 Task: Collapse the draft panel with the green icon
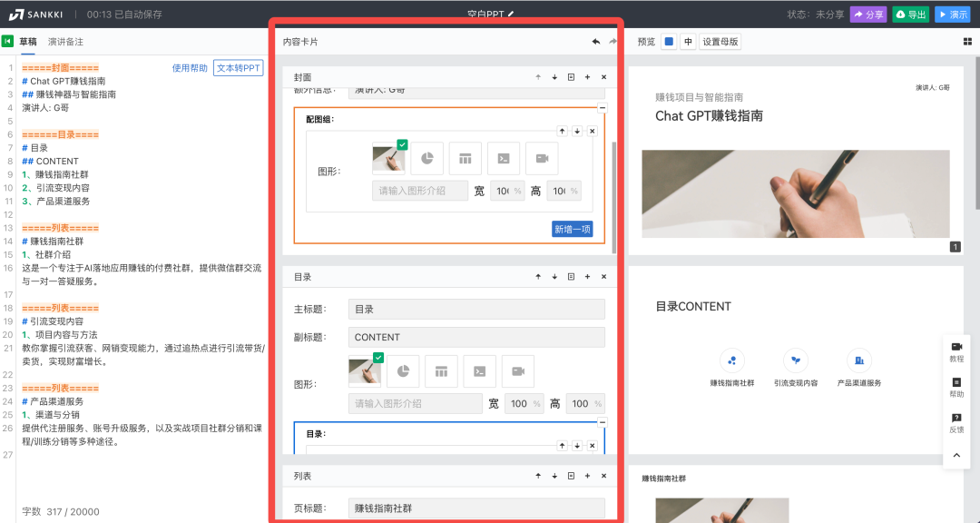click(7, 41)
